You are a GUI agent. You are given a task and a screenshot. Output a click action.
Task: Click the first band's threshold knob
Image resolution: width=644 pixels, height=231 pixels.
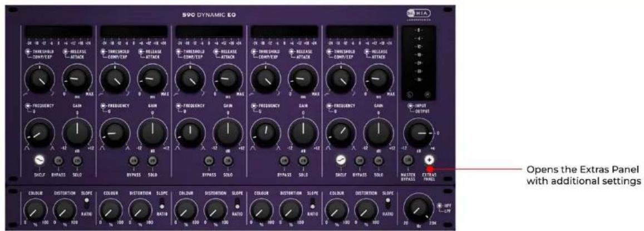pos(40,79)
